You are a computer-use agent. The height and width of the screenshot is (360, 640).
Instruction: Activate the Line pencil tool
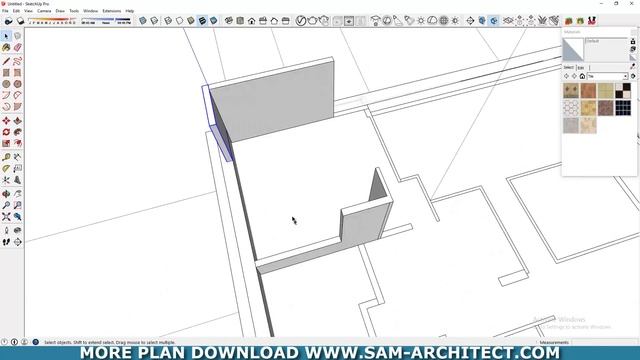click(6, 61)
